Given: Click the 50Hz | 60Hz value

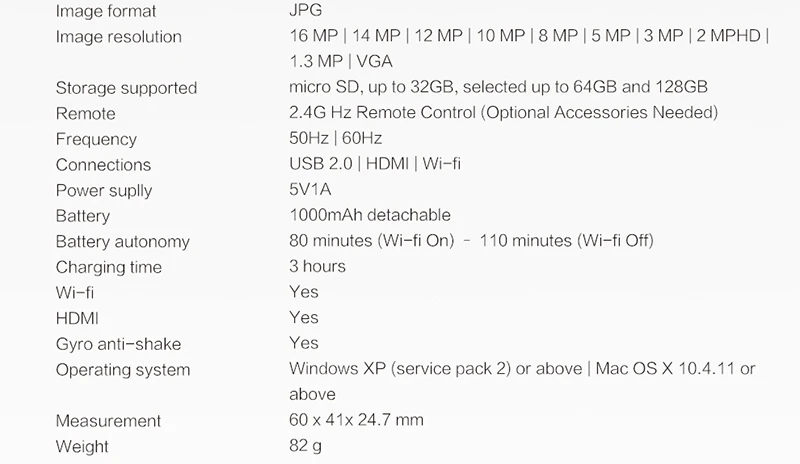Looking at the screenshot, I should click(335, 139).
